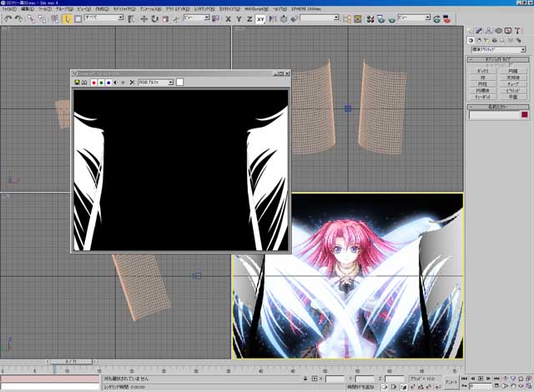Activate the Select Object arrow tool
534x392 pixels.
pos(68,19)
